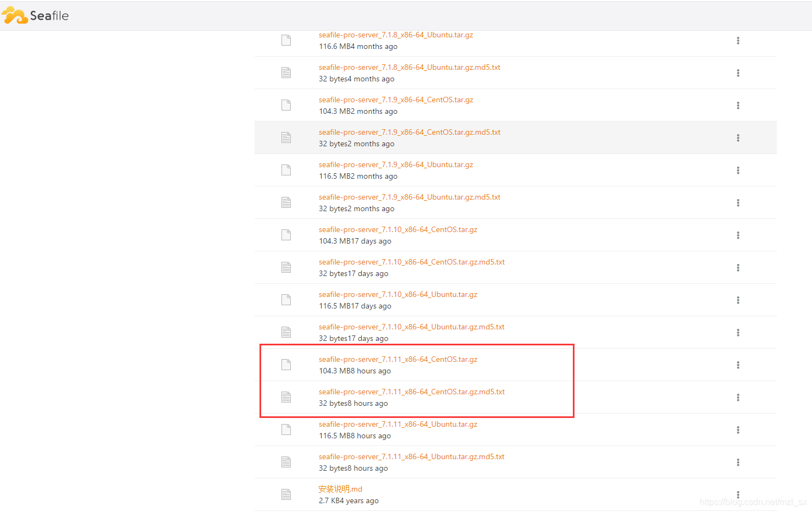
Task: Open more options for 安装说明.md
Action: [738, 495]
